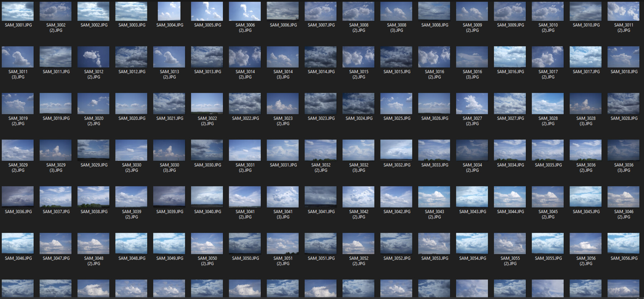Select the file name 'SAM_3017.JPG'

coord(586,72)
